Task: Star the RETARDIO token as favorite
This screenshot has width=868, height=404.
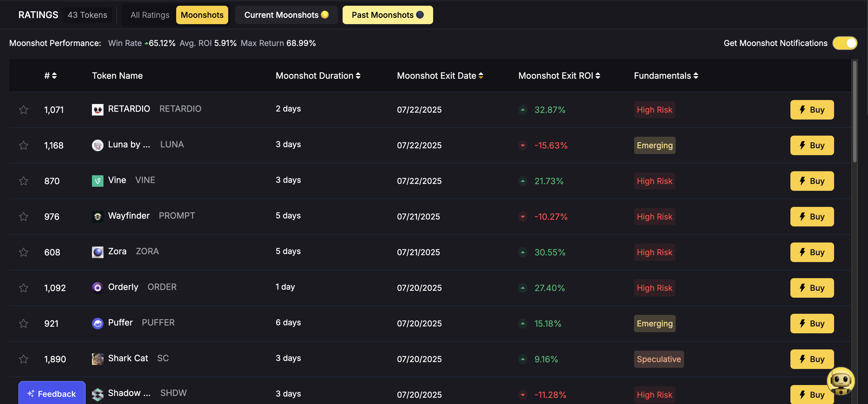Action: click(x=23, y=110)
